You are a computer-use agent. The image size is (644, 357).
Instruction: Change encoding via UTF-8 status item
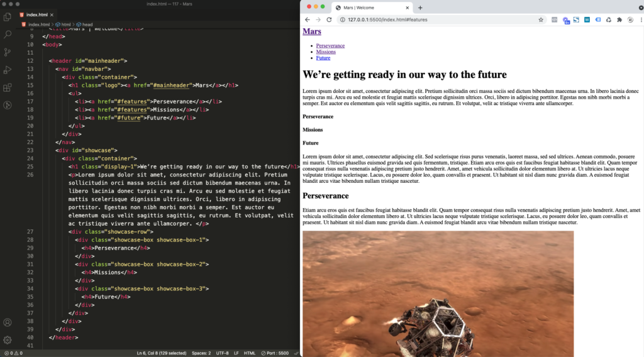(x=222, y=353)
